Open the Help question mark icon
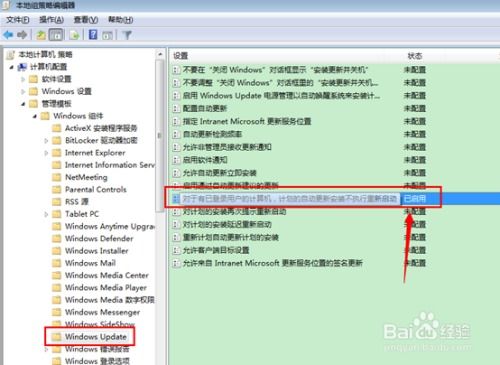The height and width of the screenshot is (365, 500). [93, 35]
